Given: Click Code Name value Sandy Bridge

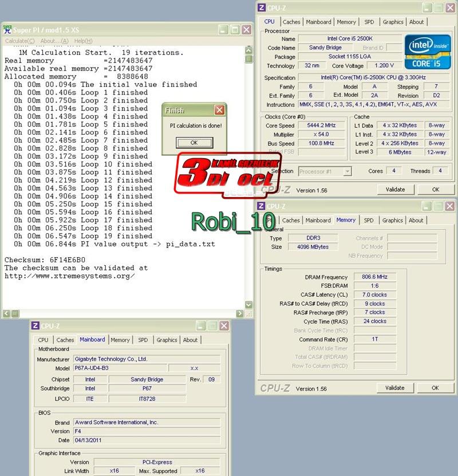Looking at the screenshot, I should coord(325,48).
